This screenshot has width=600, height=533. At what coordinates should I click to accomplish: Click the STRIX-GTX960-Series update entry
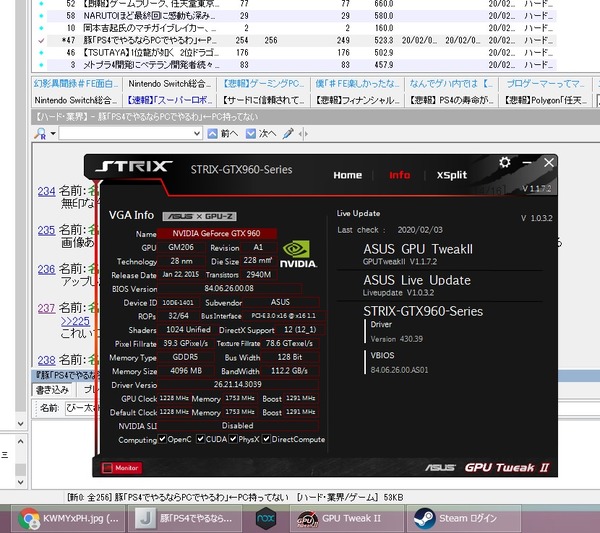(x=423, y=311)
